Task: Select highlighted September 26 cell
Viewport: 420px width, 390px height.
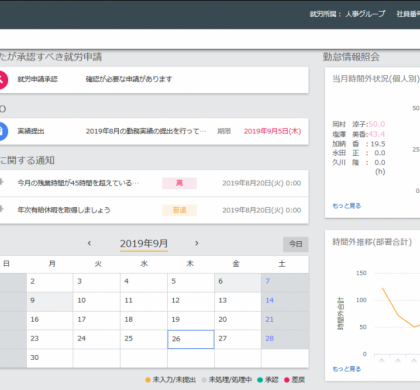Action: 191,340
